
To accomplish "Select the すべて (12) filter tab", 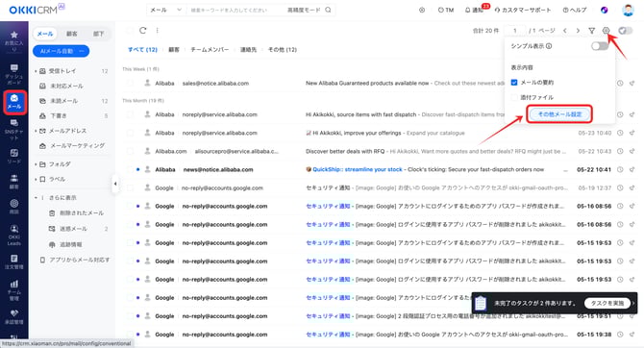I will click(x=142, y=49).
